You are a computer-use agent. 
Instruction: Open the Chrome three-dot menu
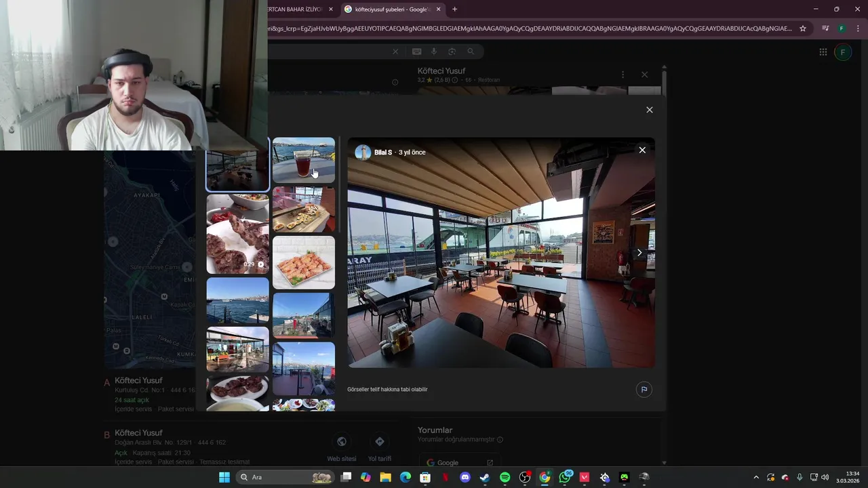[858, 28]
